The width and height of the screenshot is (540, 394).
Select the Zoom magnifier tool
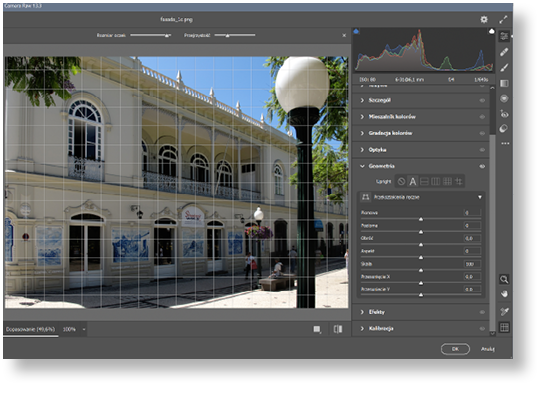tap(504, 279)
